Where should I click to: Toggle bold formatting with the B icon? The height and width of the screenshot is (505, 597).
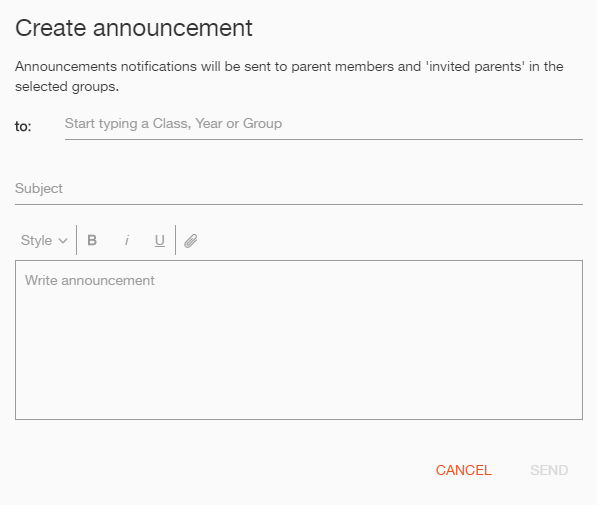pos(92,240)
